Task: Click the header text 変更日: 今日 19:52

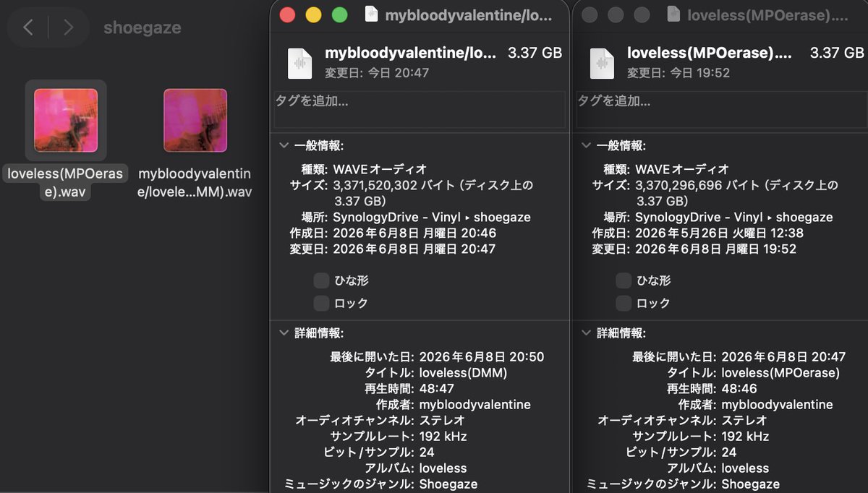Action: point(678,73)
